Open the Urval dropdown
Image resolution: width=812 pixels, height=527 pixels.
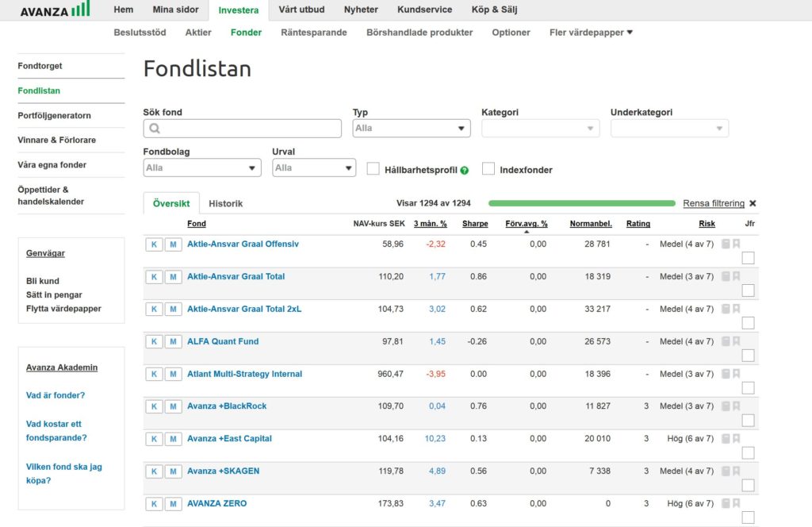[314, 168]
